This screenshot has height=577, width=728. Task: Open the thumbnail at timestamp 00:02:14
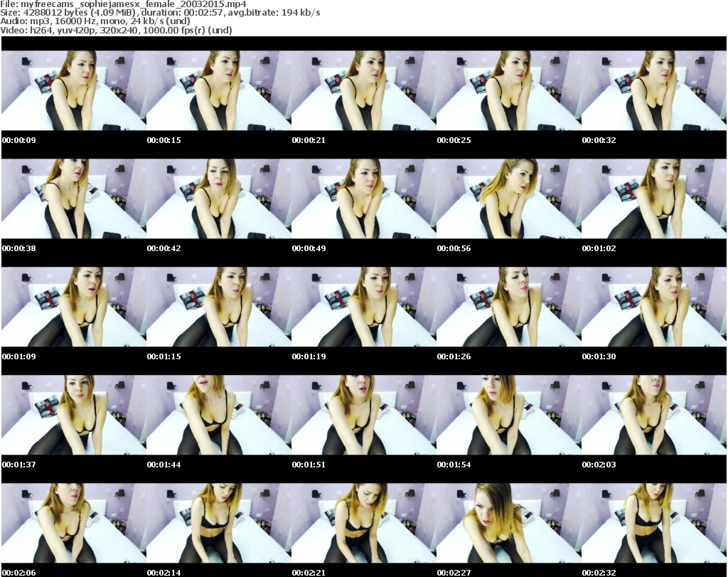(x=219, y=523)
